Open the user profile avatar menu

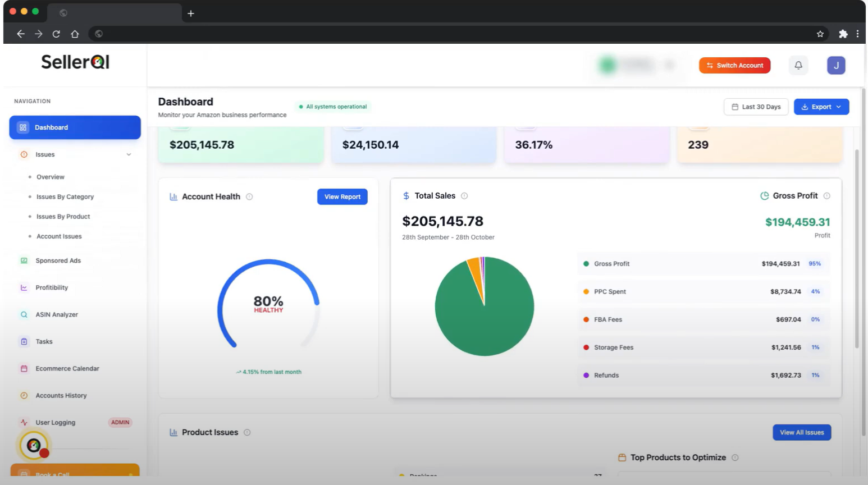tap(836, 65)
